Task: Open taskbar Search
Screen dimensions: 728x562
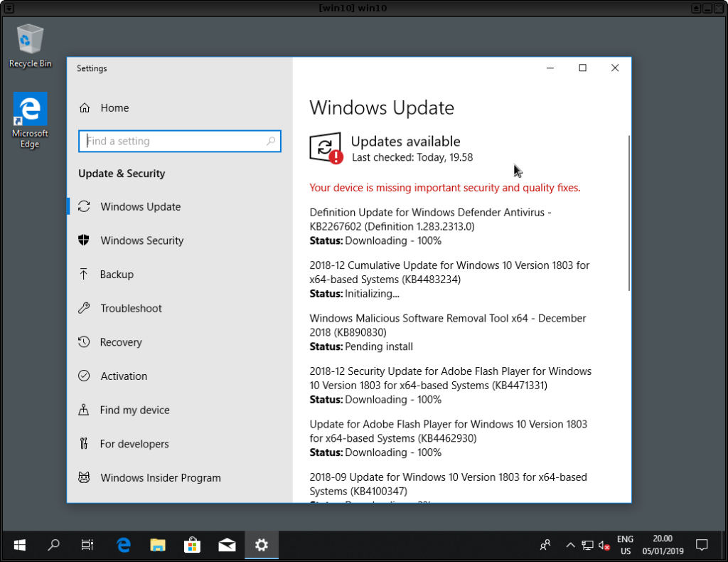Action: coord(54,545)
